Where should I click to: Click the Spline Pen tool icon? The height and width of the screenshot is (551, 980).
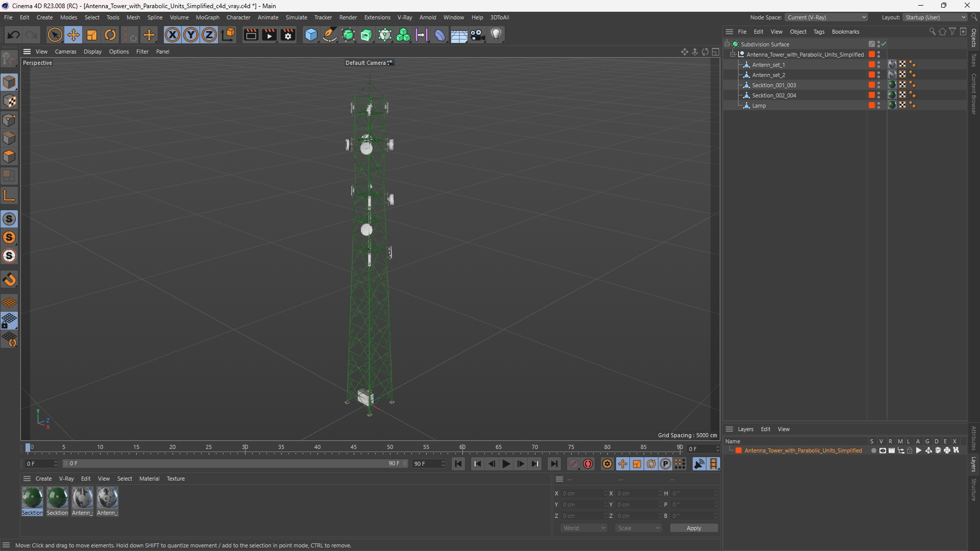click(x=330, y=35)
